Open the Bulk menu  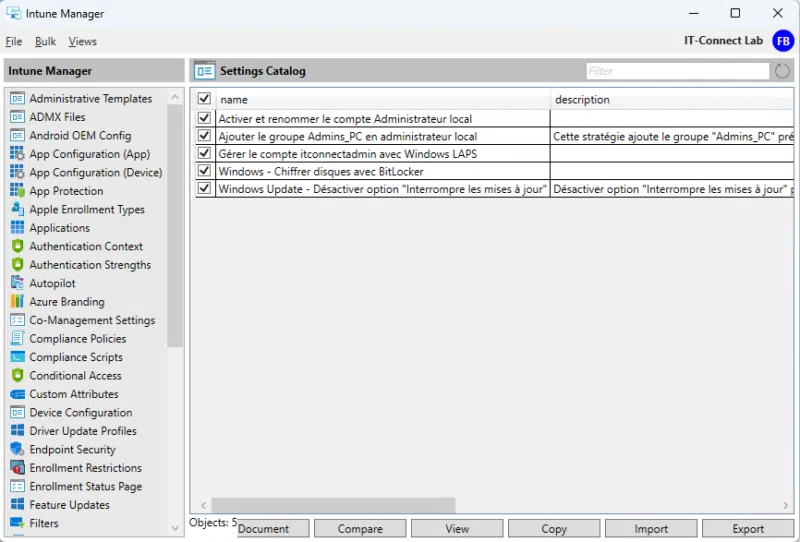click(x=46, y=42)
